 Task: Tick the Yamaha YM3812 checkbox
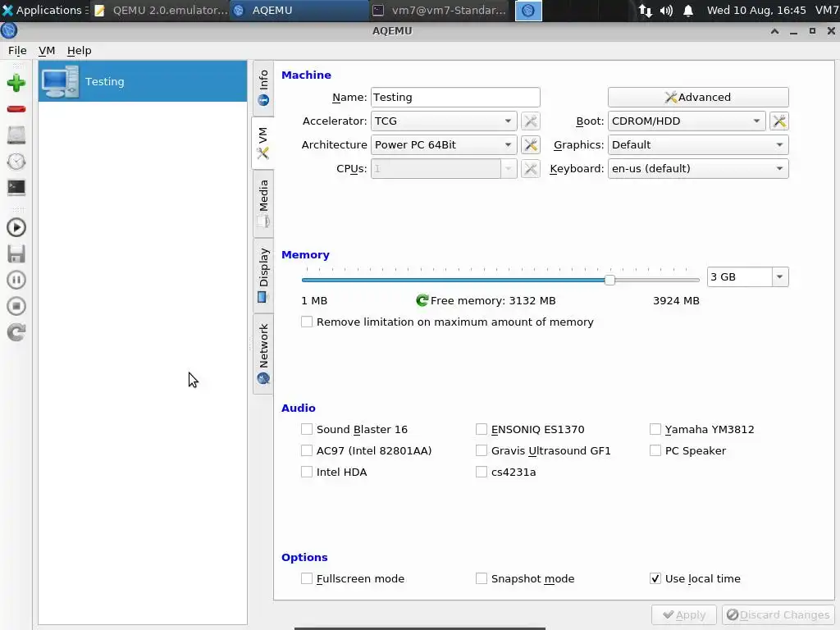point(655,429)
